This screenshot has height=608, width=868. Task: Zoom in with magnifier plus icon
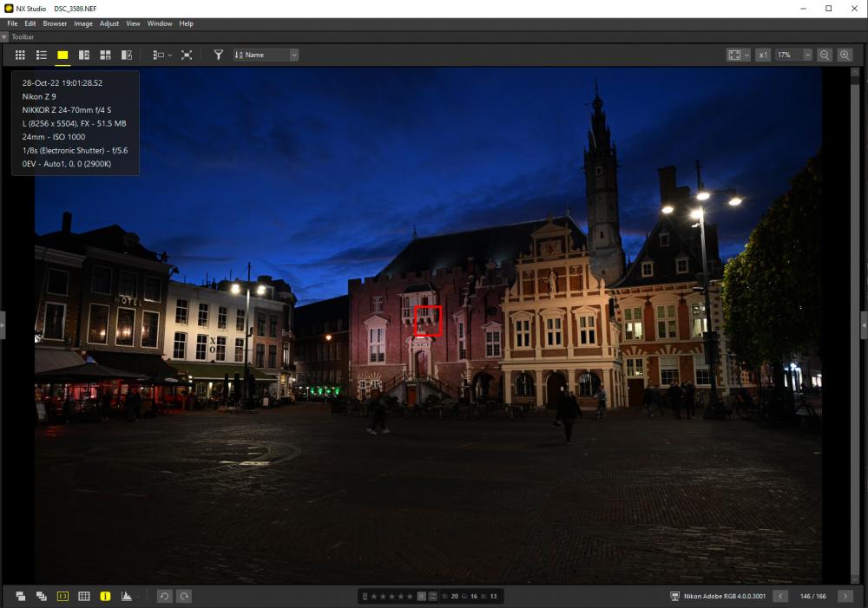[845, 55]
